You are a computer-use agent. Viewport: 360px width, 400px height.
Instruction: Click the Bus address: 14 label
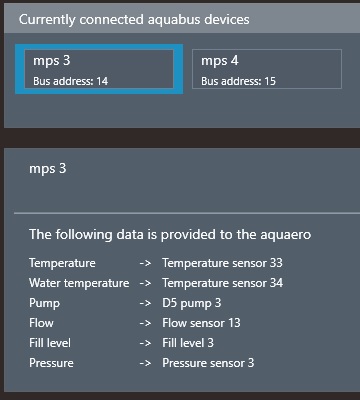pos(70,81)
